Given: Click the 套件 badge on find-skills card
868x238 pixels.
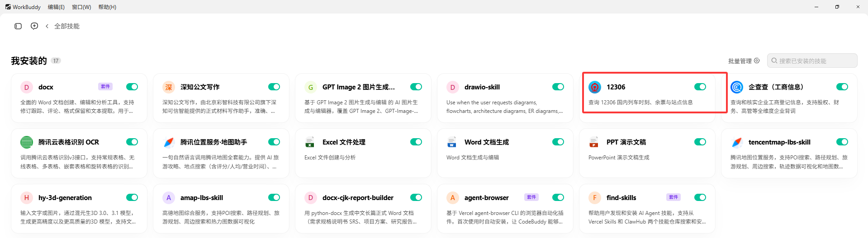Looking at the screenshot, I should coord(674,197).
